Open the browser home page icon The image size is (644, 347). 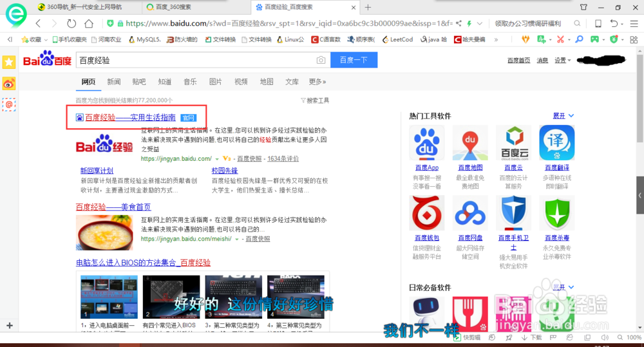[x=89, y=23]
